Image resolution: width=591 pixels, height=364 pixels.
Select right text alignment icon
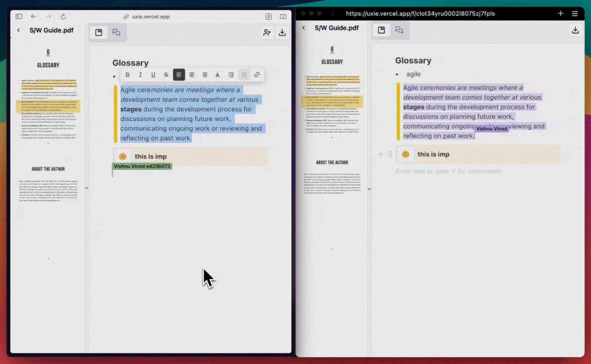(x=204, y=74)
